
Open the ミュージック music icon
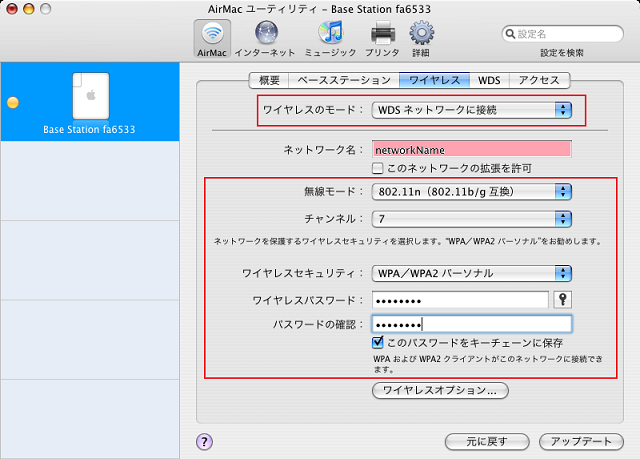pyautogui.click(x=330, y=33)
